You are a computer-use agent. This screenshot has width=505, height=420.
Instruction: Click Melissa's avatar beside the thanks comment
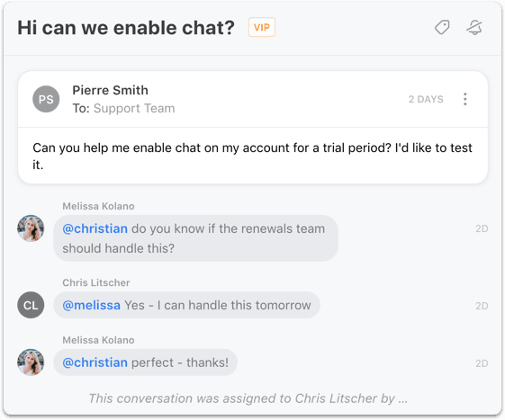31,362
